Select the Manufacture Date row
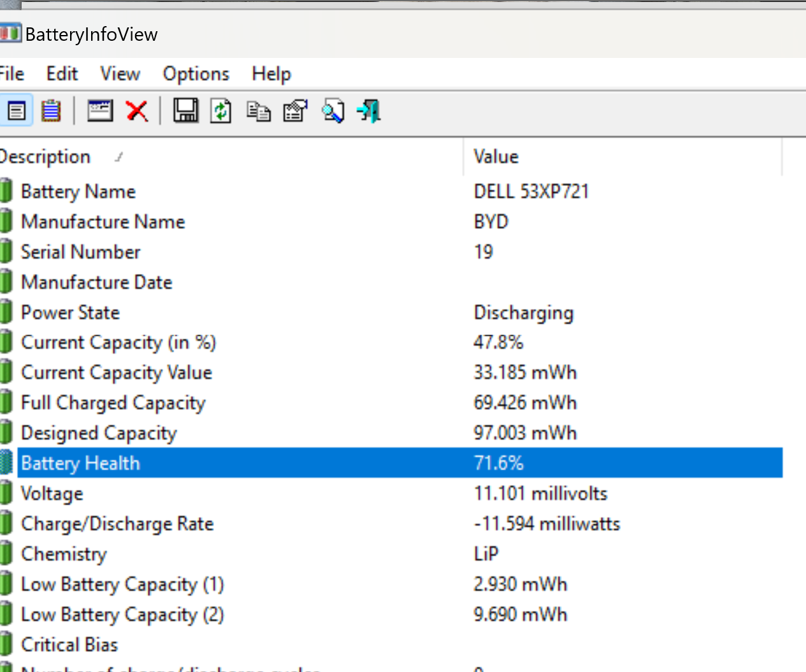The width and height of the screenshot is (806, 672). click(391, 282)
